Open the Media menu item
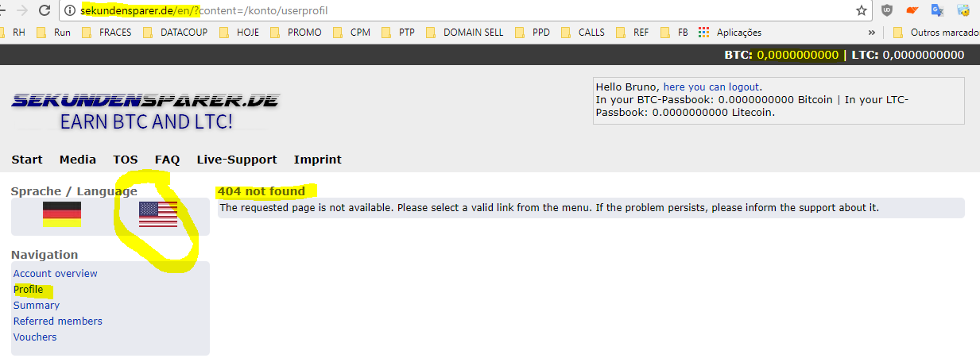980x358 pixels. click(78, 160)
